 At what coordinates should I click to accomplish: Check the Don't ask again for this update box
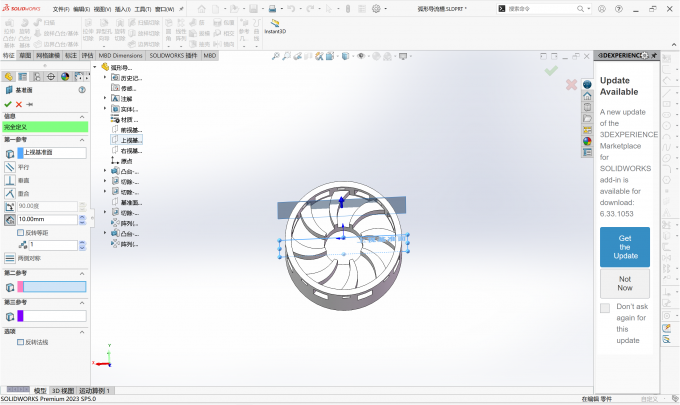click(605, 308)
